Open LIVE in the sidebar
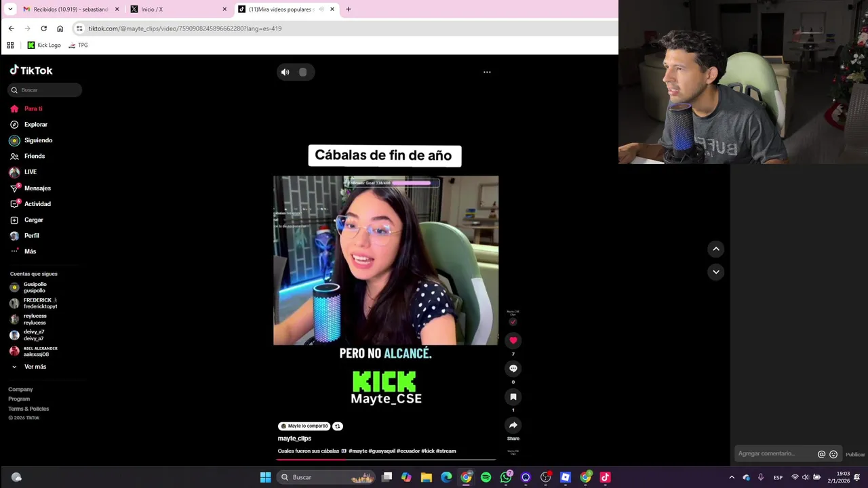 tap(23, 172)
